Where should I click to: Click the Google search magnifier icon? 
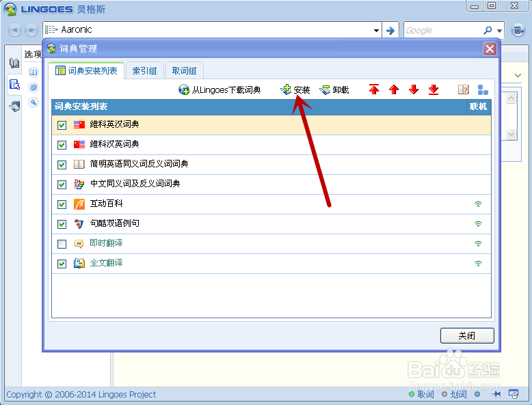click(488, 30)
